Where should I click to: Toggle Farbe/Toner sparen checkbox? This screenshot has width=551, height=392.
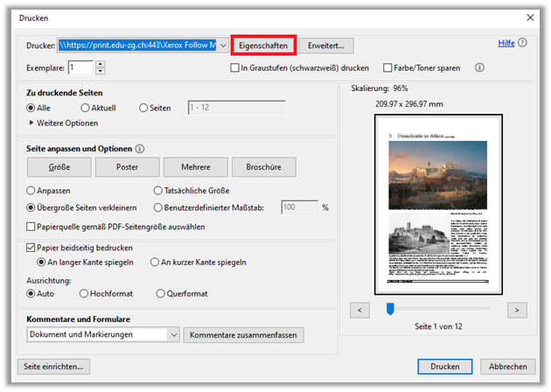tap(388, 67)
